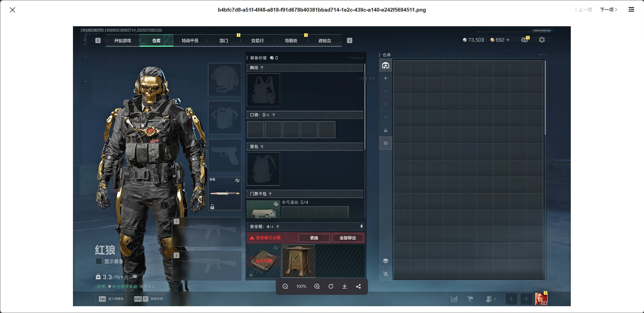The width and height of the screenshot is (644, 313).
Task: Download the image using the download icon
Action: coord(344,286)
